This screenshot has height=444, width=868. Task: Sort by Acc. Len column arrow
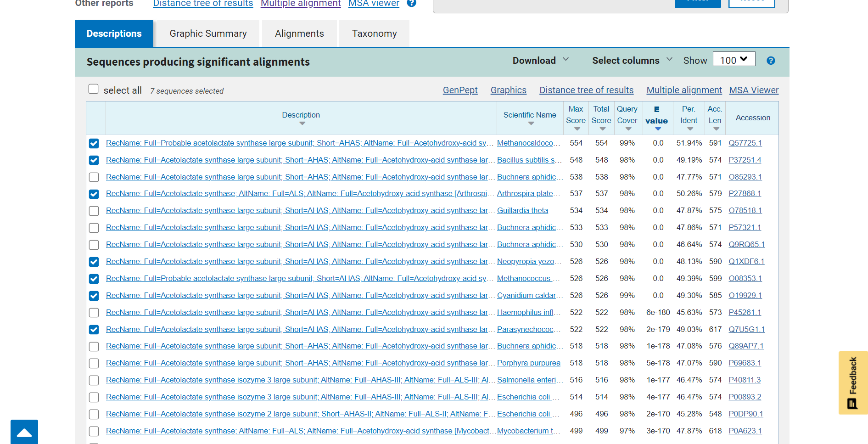pyautogui.click(x=716, y=129)
